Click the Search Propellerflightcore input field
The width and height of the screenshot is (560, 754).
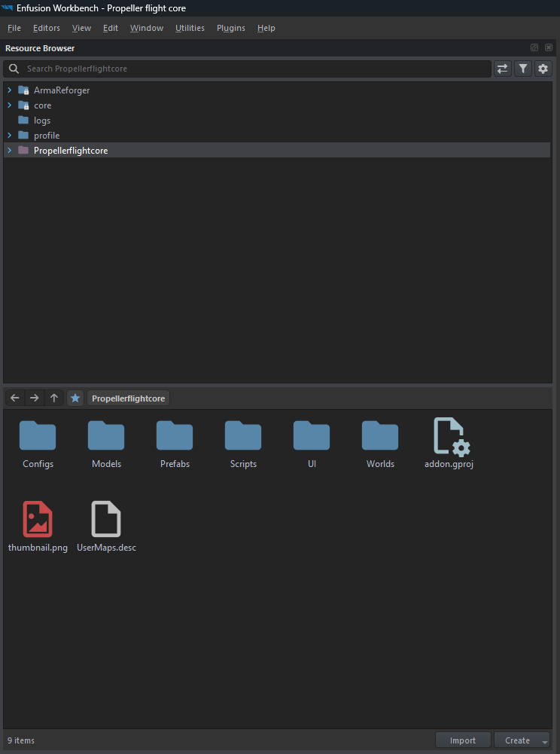pos(247,69)
